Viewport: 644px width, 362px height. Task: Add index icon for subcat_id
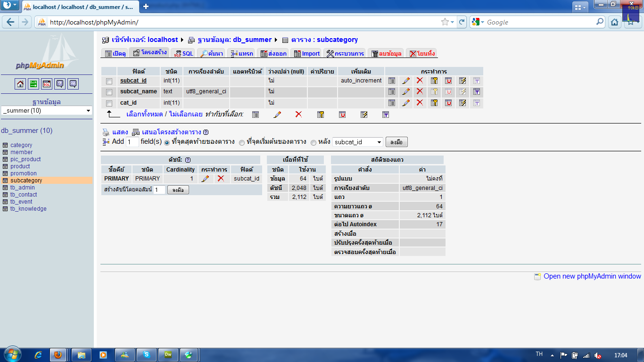pyautogui.click(x=462, y=81)
